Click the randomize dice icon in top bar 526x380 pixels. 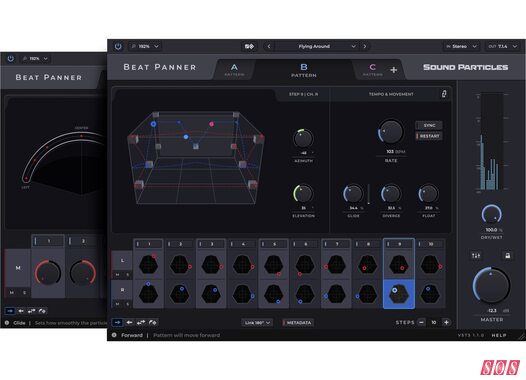coord(249,46)
